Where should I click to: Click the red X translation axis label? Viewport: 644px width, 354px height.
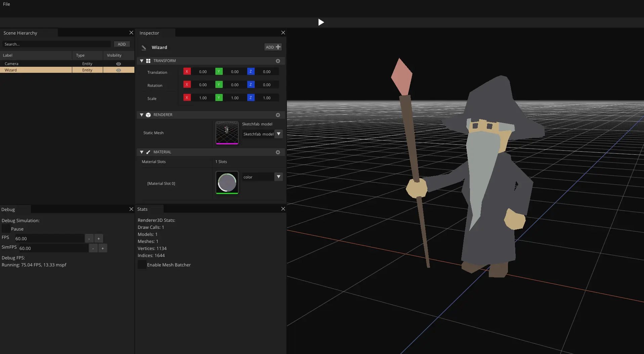point(187,71)
